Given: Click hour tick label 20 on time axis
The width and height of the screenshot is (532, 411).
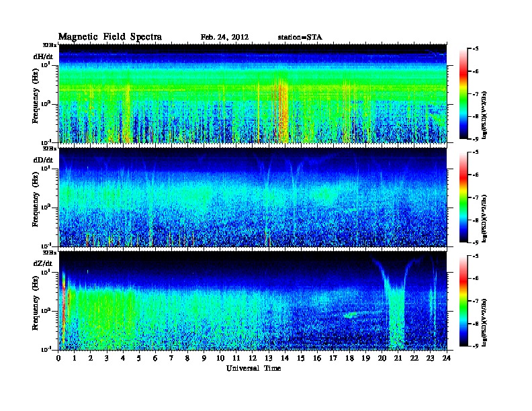Looking at the screenshot, I should [382, 359].
